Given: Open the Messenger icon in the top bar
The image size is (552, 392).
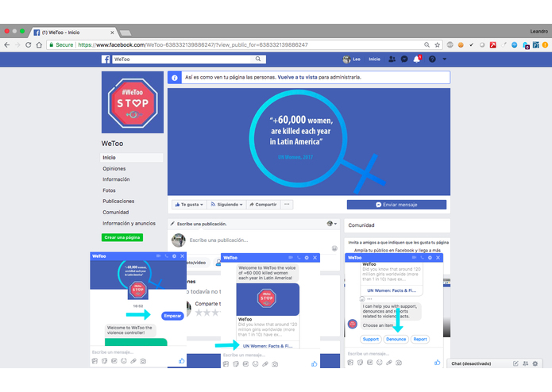Looking at the screenshot, I should 404,59.
